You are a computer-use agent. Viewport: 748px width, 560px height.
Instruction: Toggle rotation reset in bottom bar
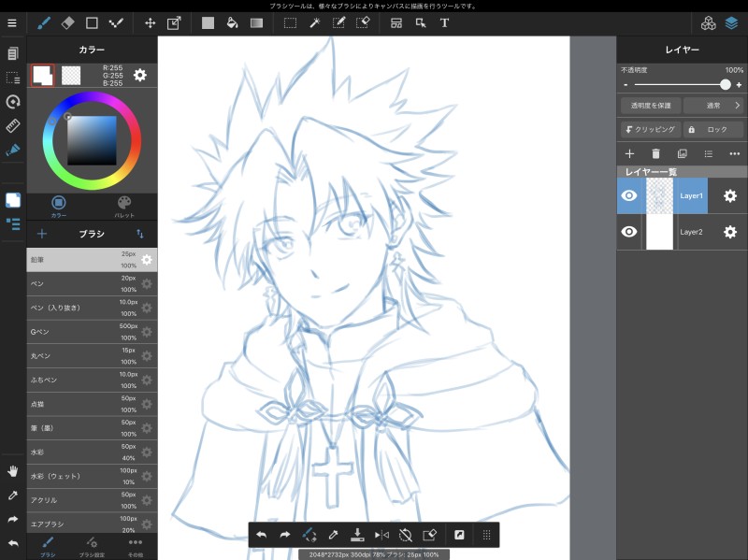405,535
